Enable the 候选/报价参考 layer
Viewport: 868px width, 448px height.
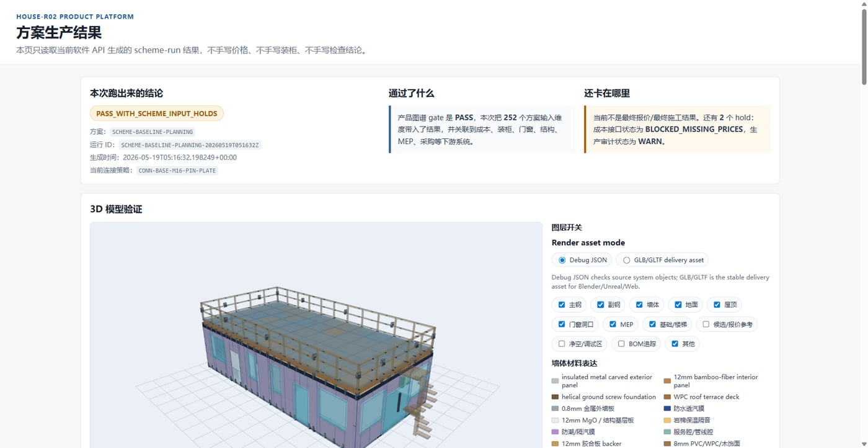[706, 324]
